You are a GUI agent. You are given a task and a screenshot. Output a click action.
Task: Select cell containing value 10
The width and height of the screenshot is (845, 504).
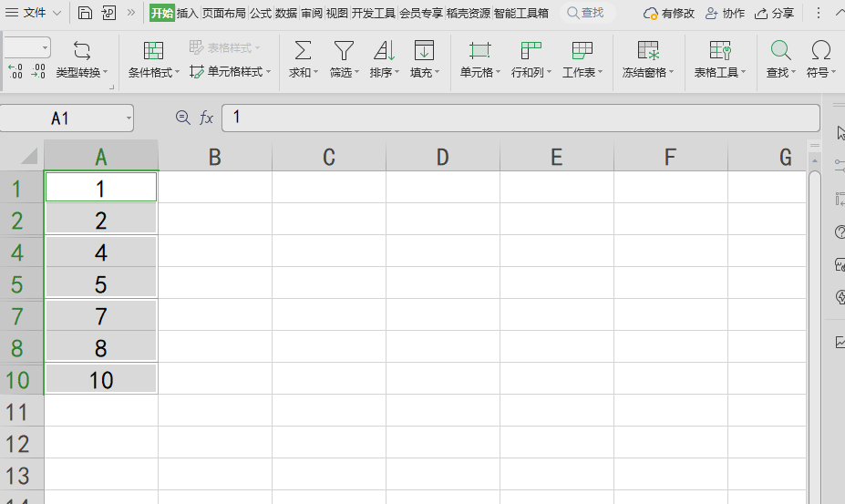pyautogui.click(x=101, y=379)
